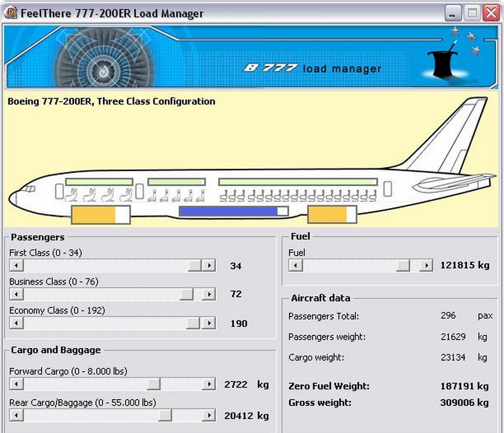Click the Business Class count 72
This screenshot has width=504, height=433.
236,294
